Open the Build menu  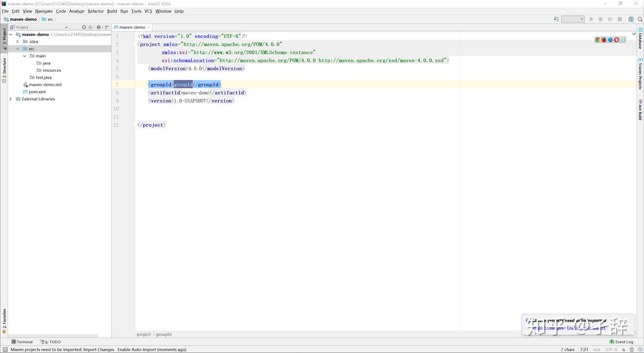click(x=112, y=11)
